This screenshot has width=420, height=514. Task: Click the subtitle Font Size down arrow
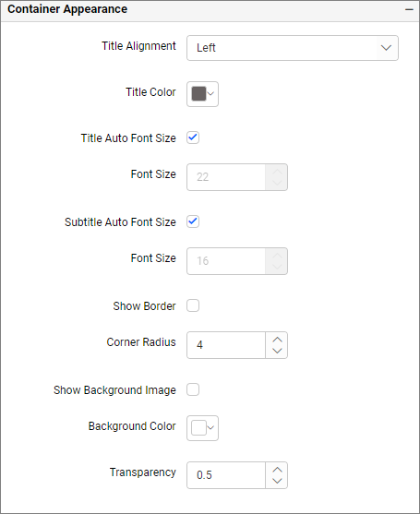click(x=277, y=267)
